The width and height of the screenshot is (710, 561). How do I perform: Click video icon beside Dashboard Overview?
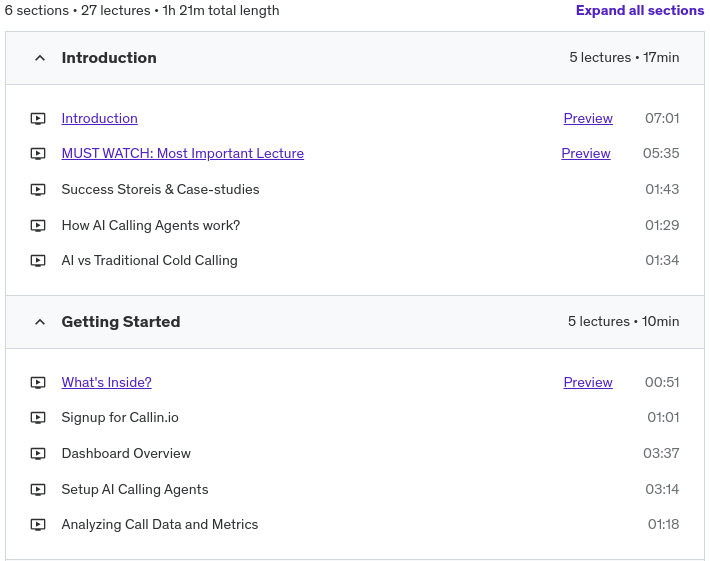pyautogui.click(x=38, y=454)
